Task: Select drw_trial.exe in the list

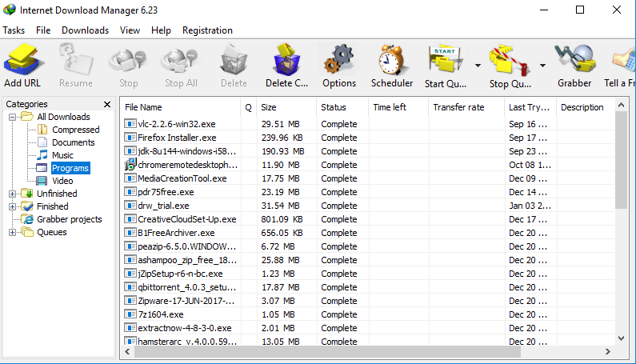Action: 163,206
